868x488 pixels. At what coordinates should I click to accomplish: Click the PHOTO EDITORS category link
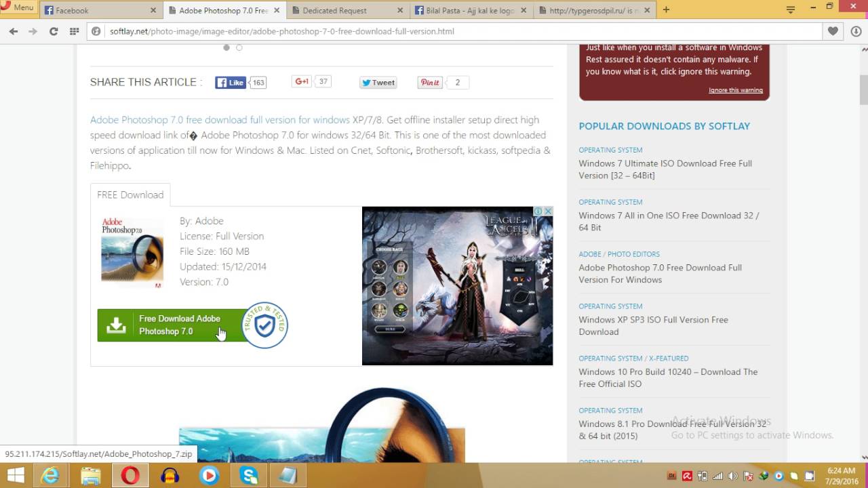tap(633, 254)
